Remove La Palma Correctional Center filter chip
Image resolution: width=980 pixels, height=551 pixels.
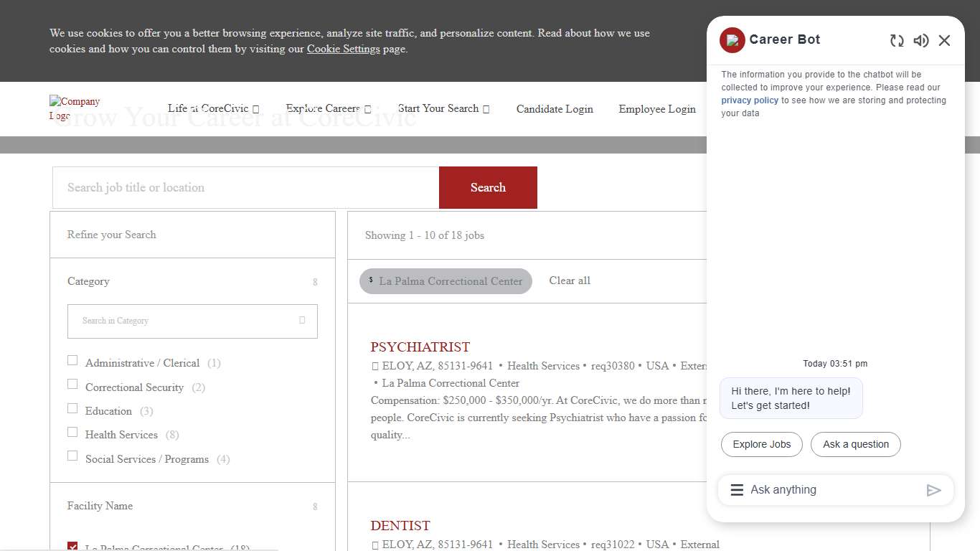[371, 281]
